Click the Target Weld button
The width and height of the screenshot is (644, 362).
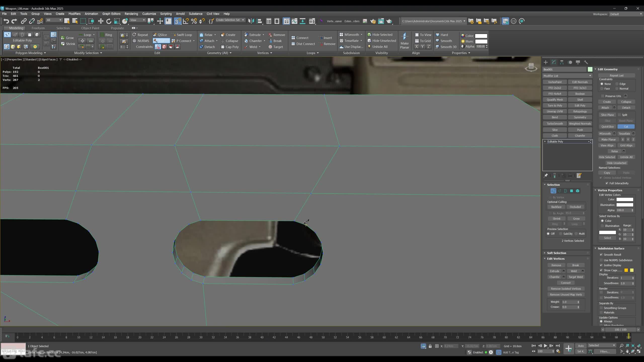[576, 277]
